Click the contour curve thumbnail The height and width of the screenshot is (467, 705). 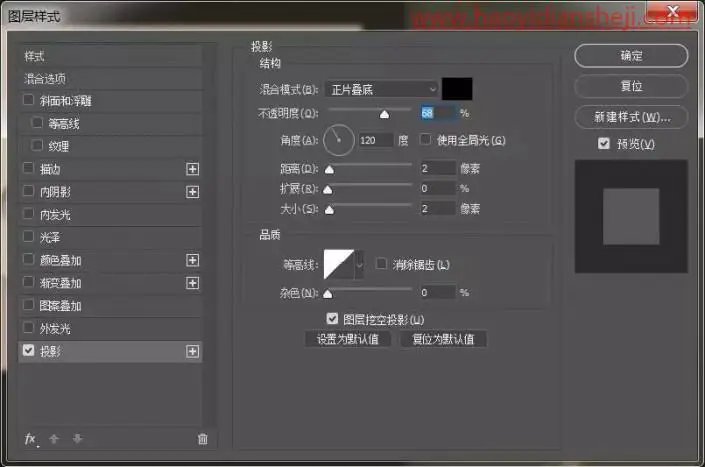339,264
